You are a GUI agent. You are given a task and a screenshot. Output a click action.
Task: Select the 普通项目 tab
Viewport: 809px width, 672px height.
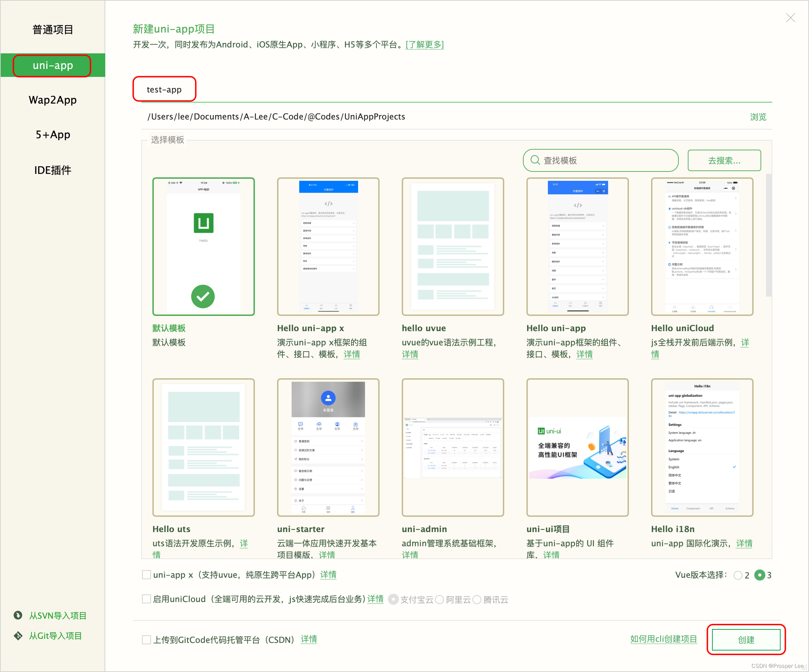coord(53,30)
